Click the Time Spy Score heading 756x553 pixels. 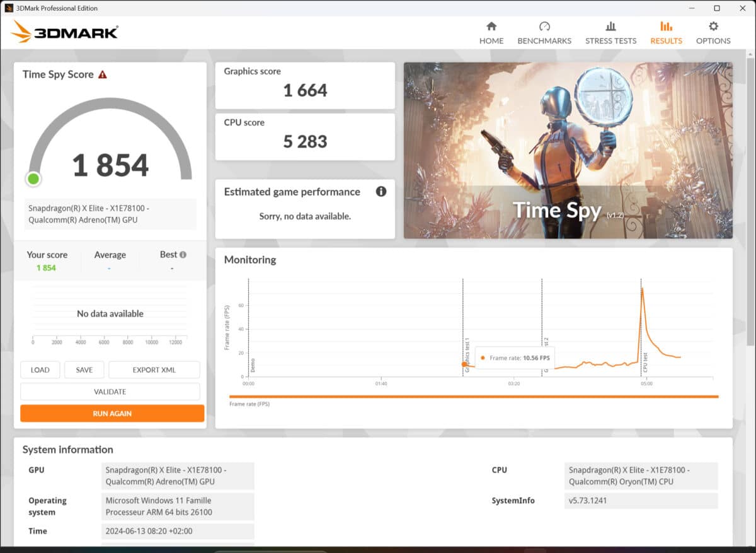tap(58, 74)
